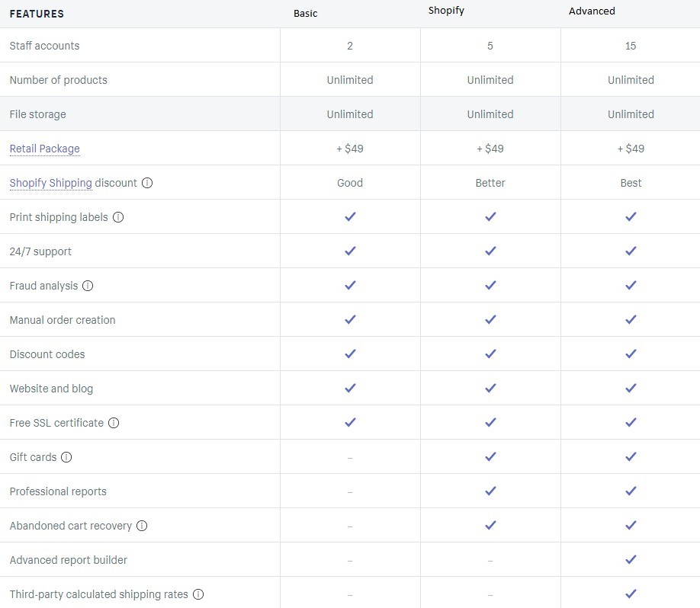This screenshot has width=700, height=608.
Task: Click Basic checkmark for Free SSL certificate
Action: 350,422
